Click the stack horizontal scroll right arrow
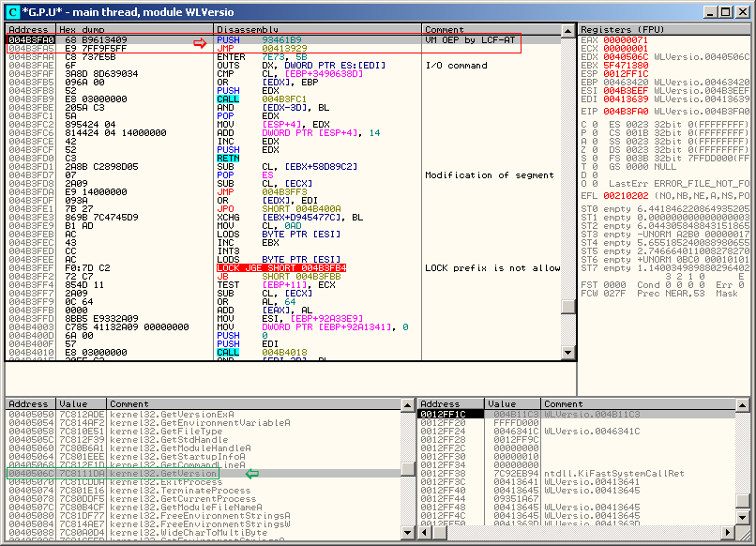Screen dimensions: 756x546 (x=729, y=533)
